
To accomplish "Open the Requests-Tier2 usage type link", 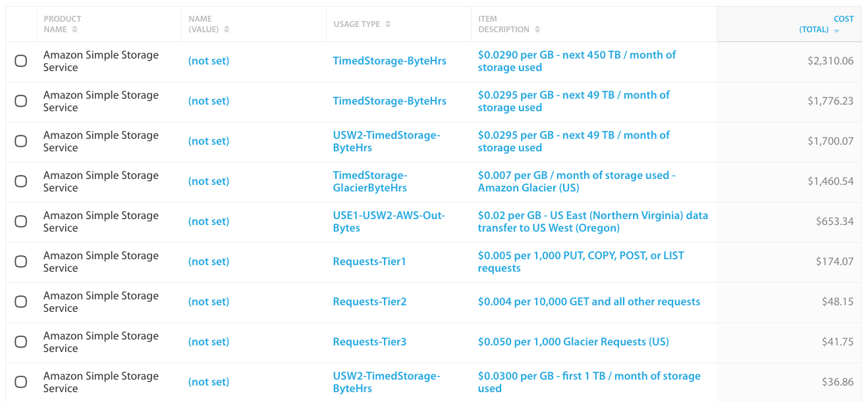I will click(369, 301).
